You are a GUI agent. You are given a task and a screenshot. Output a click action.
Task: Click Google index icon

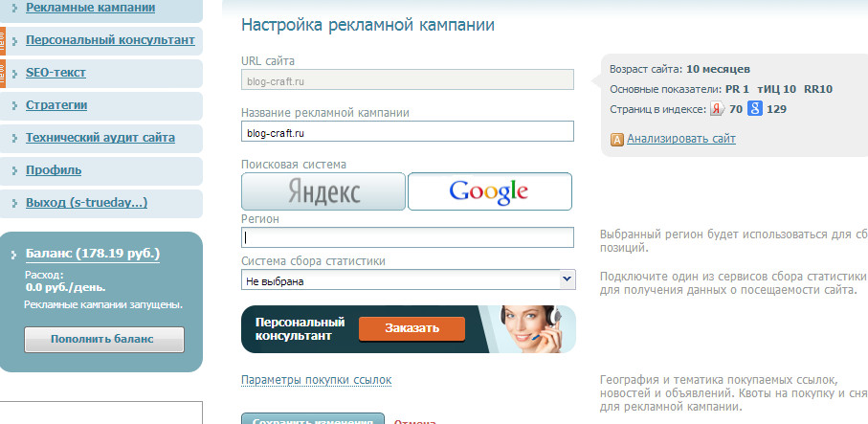(755, 108)
